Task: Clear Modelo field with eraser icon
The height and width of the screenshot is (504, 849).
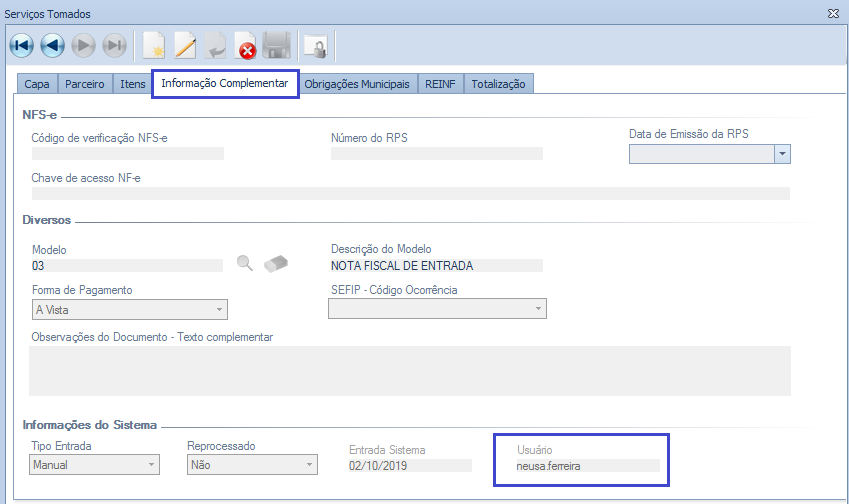Action: [x=275, y=263]
